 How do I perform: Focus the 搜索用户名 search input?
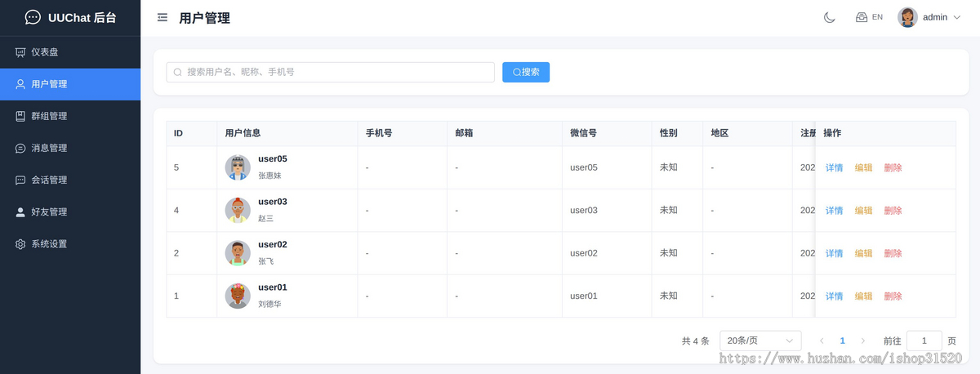(x=330, y=72)
